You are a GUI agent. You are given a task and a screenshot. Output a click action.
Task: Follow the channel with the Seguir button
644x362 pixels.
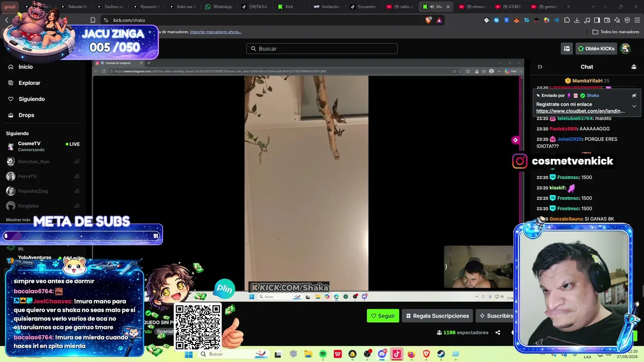(383, 316)
